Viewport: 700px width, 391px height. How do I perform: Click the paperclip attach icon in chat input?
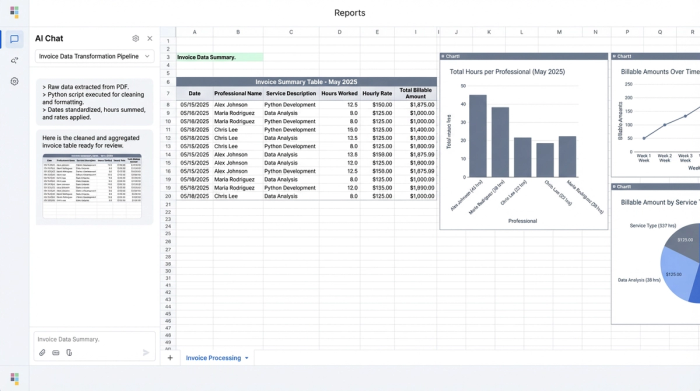click(42, 353)
